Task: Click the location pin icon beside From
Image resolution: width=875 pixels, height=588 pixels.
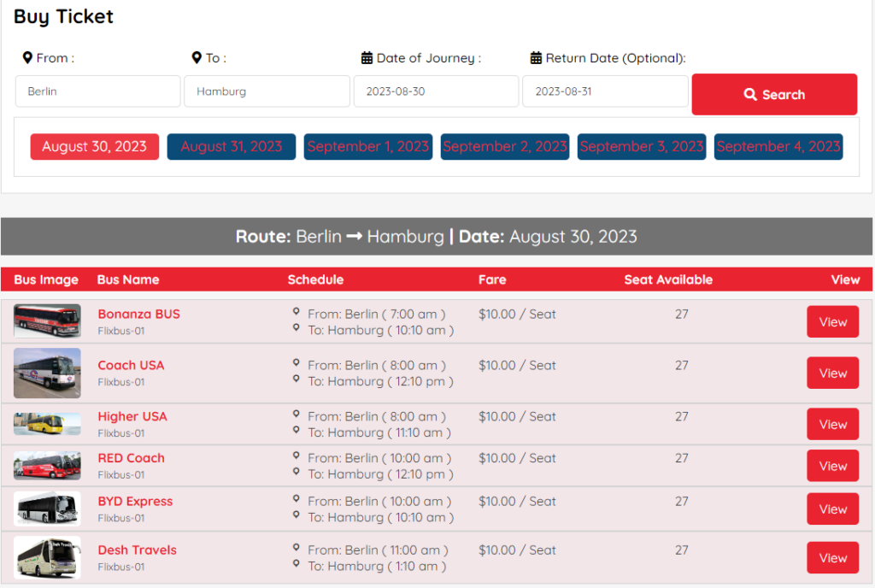Action: click(x=27, y=58)
